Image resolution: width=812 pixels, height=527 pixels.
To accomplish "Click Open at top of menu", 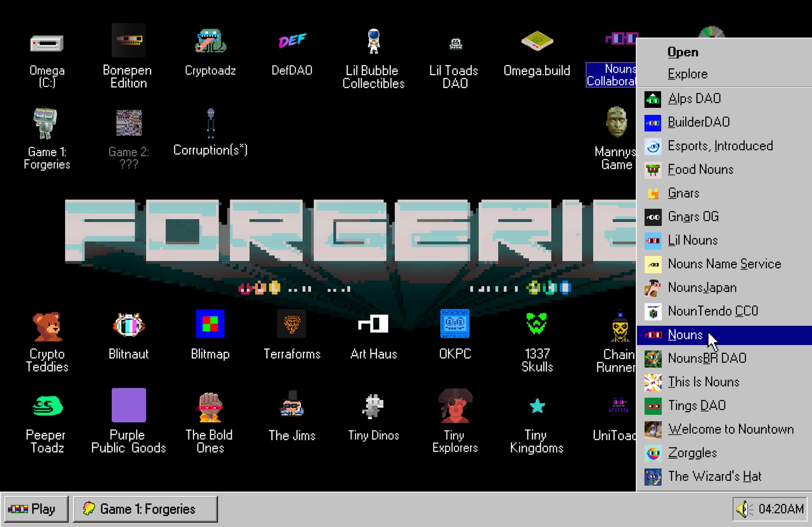I will point(683,52).
